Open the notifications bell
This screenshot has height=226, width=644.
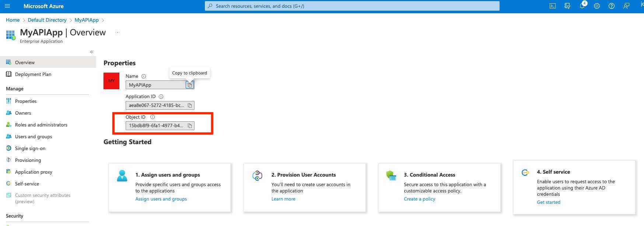click(x=582, y=6)
